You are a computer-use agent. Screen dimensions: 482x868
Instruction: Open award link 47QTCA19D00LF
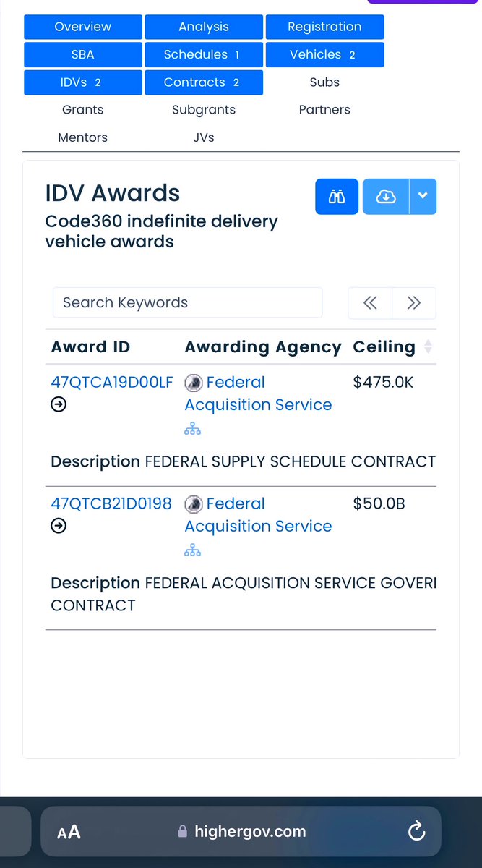coord(112,383)
